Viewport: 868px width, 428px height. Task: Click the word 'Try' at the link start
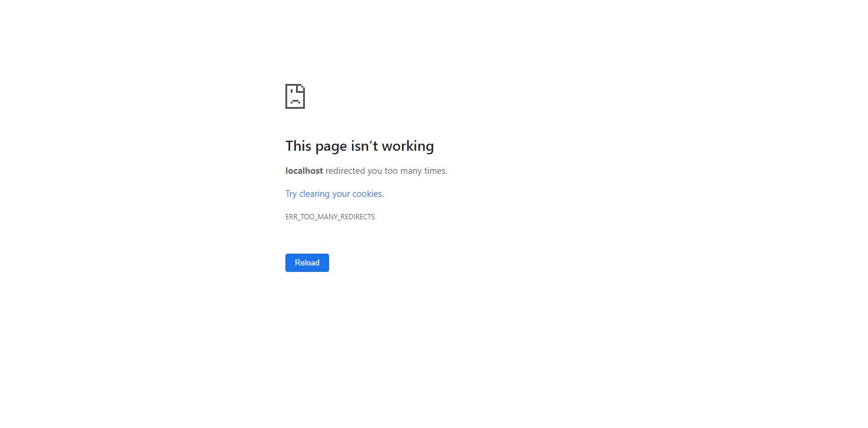point(291,194)
